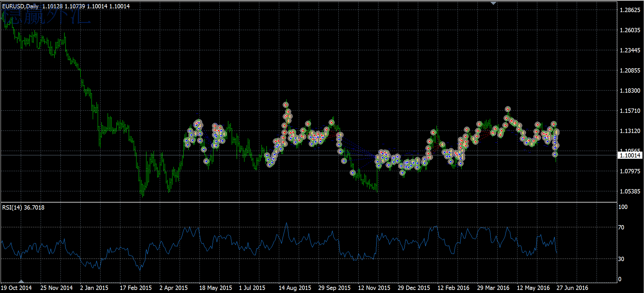Click the 1.13120 price scale label
644x293 pixels.
[x=630, y=131]
